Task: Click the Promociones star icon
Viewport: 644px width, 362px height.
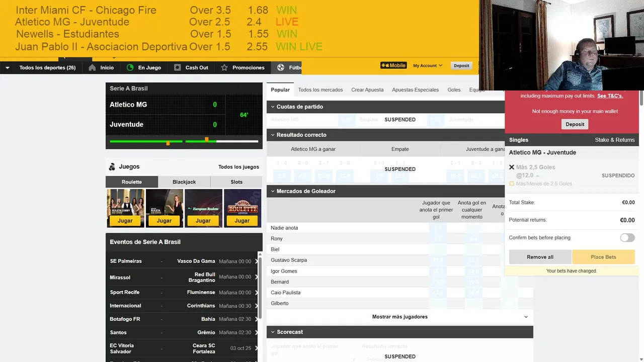Action: point(224,67)
